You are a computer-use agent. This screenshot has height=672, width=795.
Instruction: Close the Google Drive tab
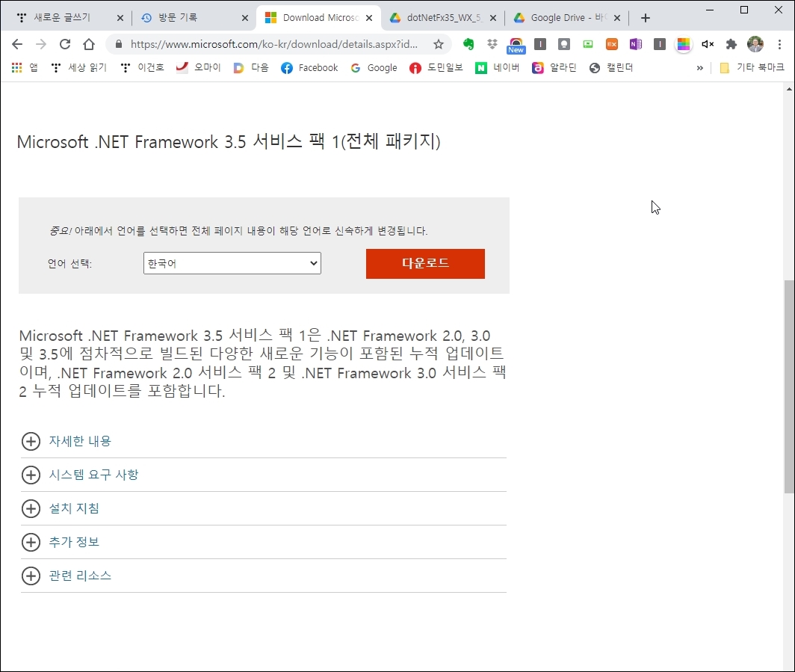(x=617, y=18)
